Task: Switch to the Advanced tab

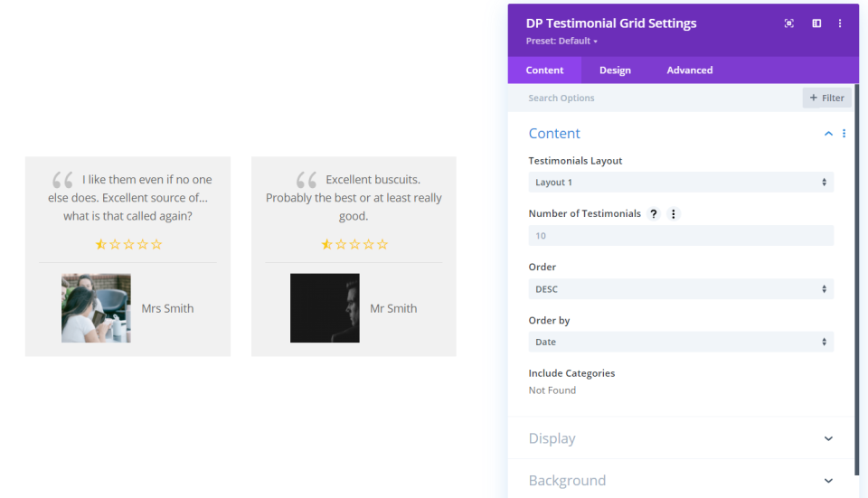Action: [690, 70]
